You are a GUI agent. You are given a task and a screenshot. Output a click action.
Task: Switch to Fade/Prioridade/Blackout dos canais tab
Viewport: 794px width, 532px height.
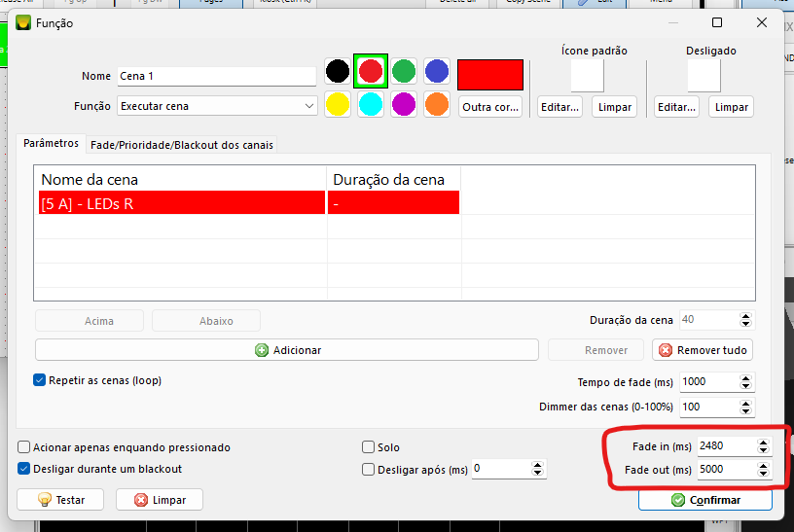point(182,145)
